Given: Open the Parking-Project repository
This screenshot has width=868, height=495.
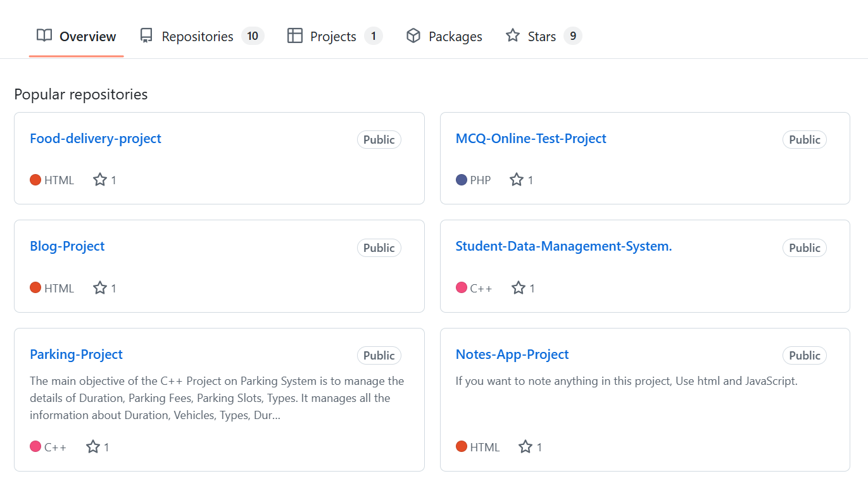Looking at the screenshot, I should tap(76, 354).
